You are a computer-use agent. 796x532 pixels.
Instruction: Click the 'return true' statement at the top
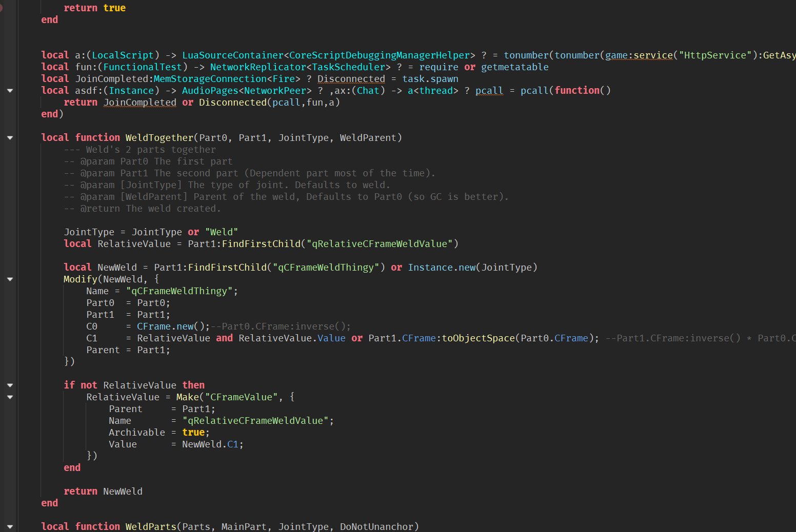tap(94, 8)
